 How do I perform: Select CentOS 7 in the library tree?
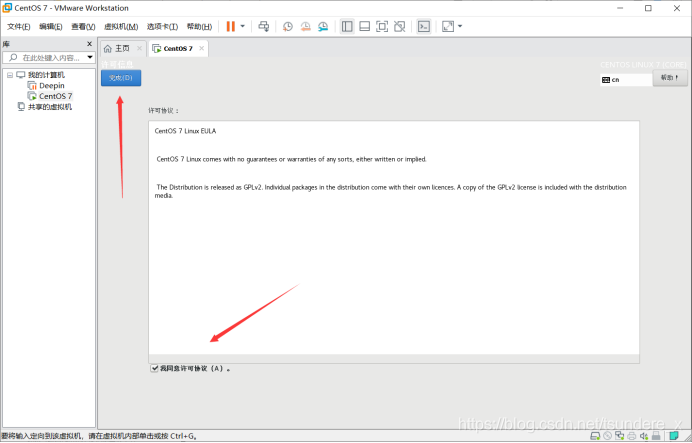click(55, 96)
